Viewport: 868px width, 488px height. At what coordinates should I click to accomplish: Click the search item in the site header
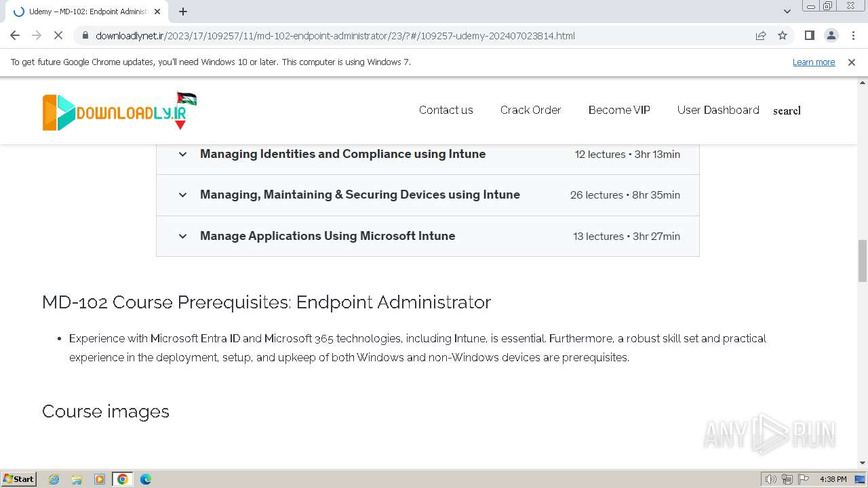click(787, 110)
